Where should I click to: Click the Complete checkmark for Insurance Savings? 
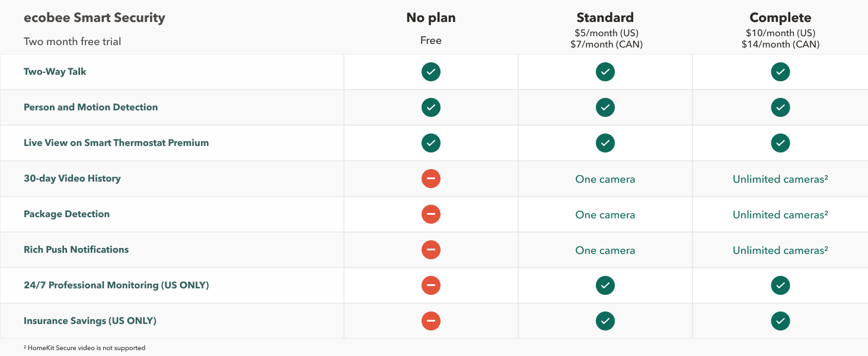coord(780,321)
